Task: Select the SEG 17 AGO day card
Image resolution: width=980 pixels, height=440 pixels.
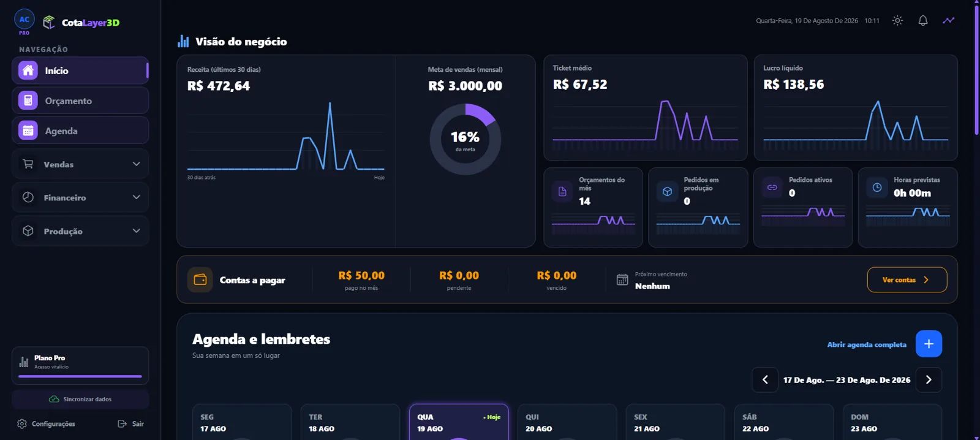Action: (x=242, y=422)
